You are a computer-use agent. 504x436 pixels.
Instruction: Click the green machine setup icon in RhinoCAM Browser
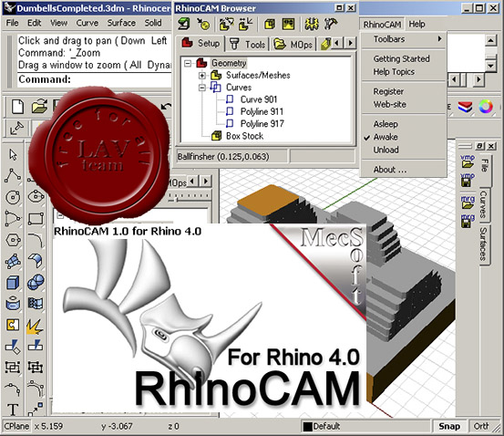(x=184, y=24)
